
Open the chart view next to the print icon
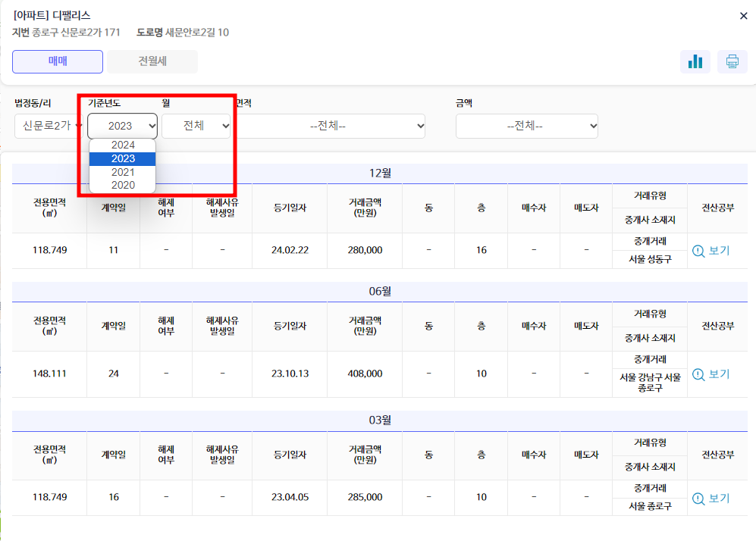695,61
